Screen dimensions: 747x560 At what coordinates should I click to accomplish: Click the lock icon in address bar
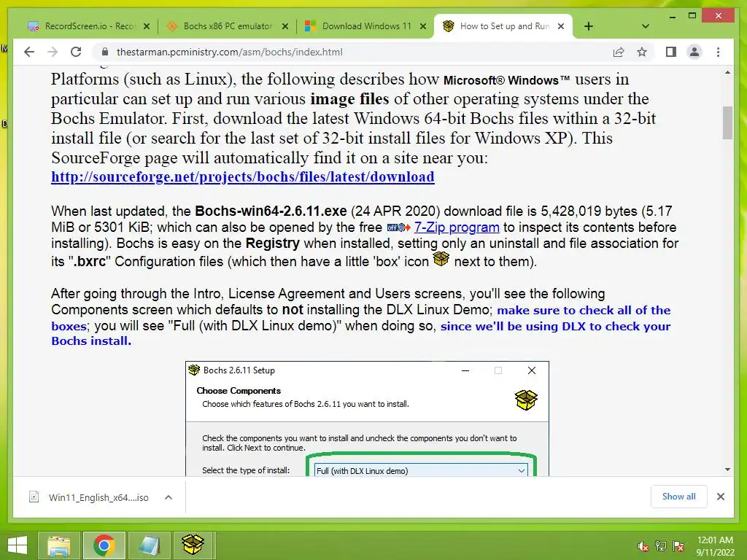105,52
